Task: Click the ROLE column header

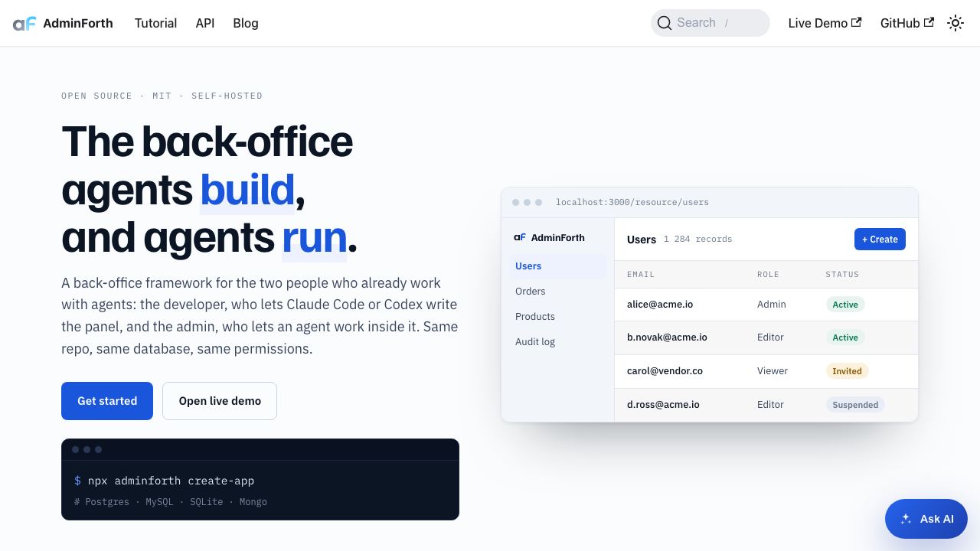Action: (768, 274)
